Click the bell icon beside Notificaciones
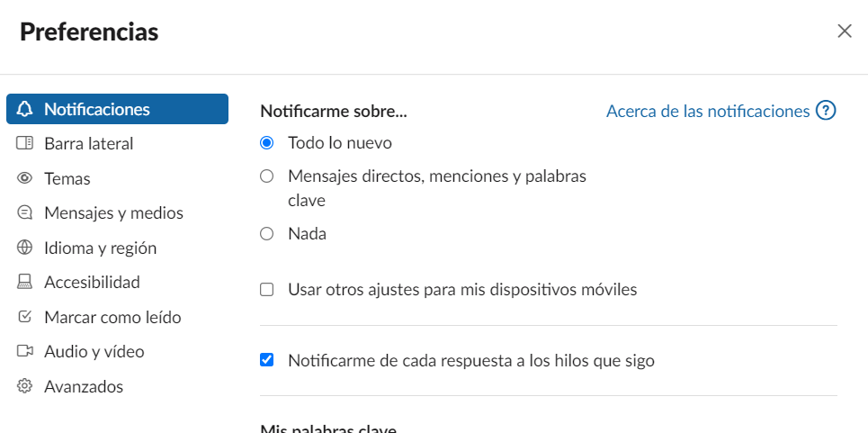 (24, 109)
